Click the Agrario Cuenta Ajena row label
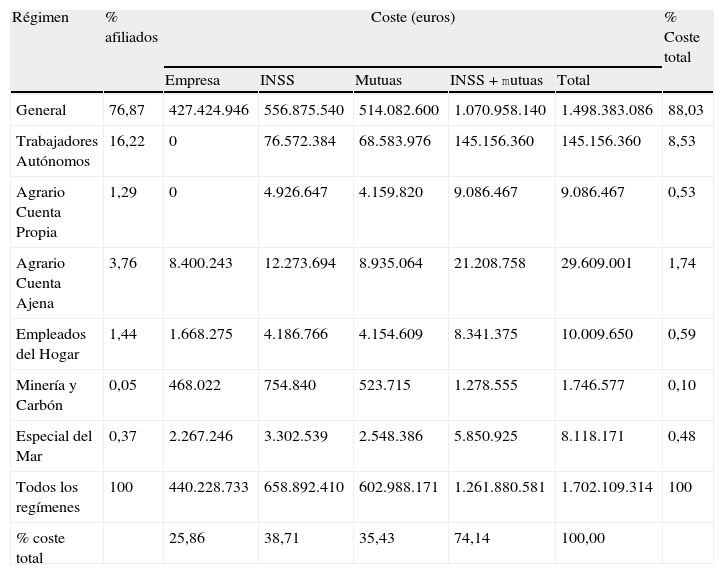724x574 pixels. pos(41,283)
